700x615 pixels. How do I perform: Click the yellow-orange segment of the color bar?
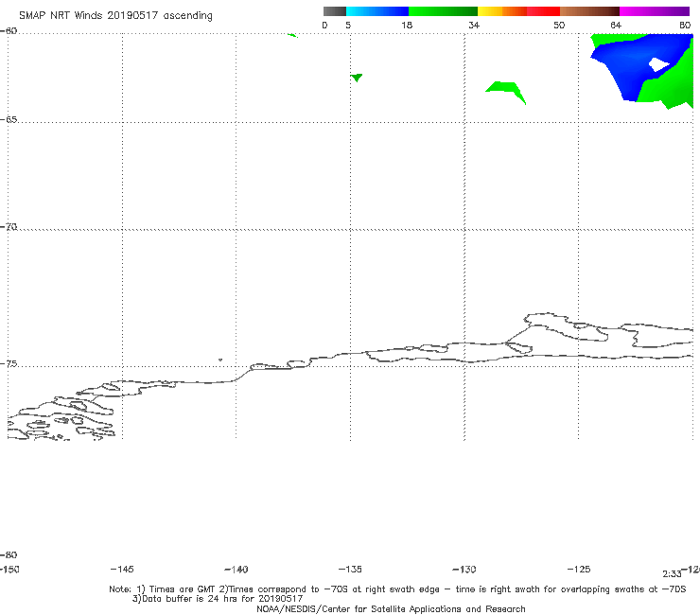point(502,11)
